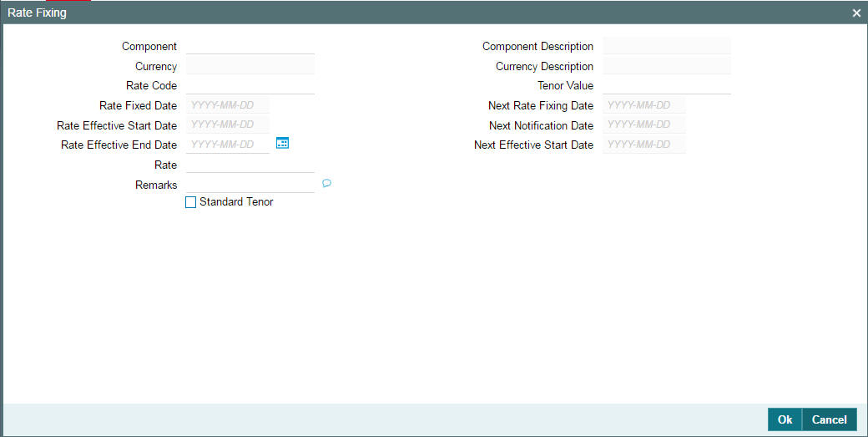The height and width of the screenshot is (437, 868).
Task: Click the Component Description field
Action: click(667, 46)
